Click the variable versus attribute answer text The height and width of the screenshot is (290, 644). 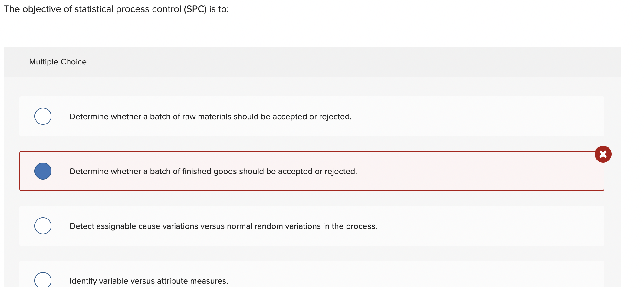[x=149, y=281]
